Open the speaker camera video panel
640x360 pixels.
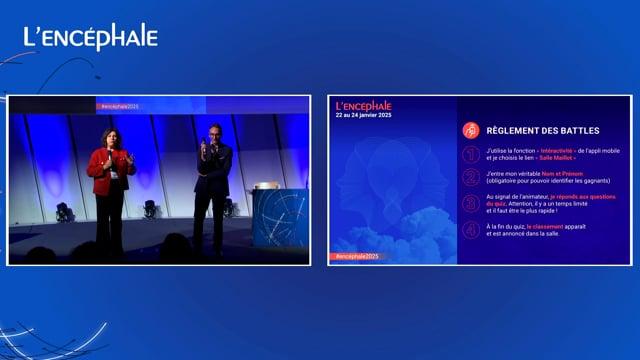(x=159, y=180)
